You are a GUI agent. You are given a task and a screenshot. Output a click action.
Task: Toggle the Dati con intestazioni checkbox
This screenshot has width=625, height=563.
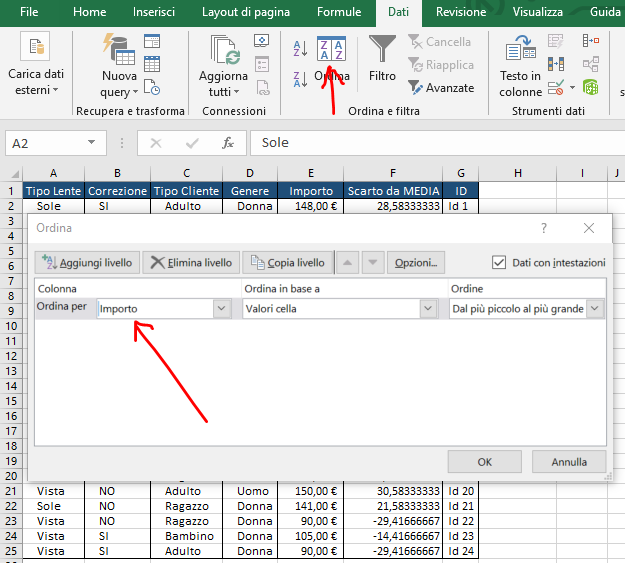(x=500, y=263)
